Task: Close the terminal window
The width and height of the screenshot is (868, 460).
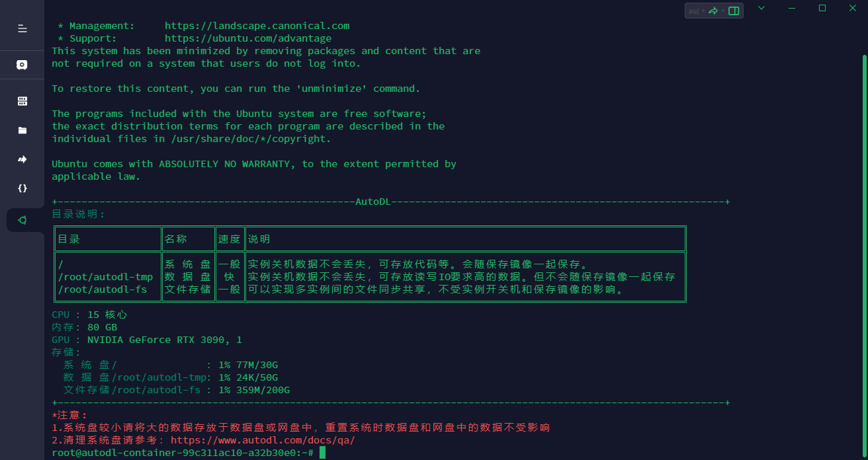Action: (853, 8)
